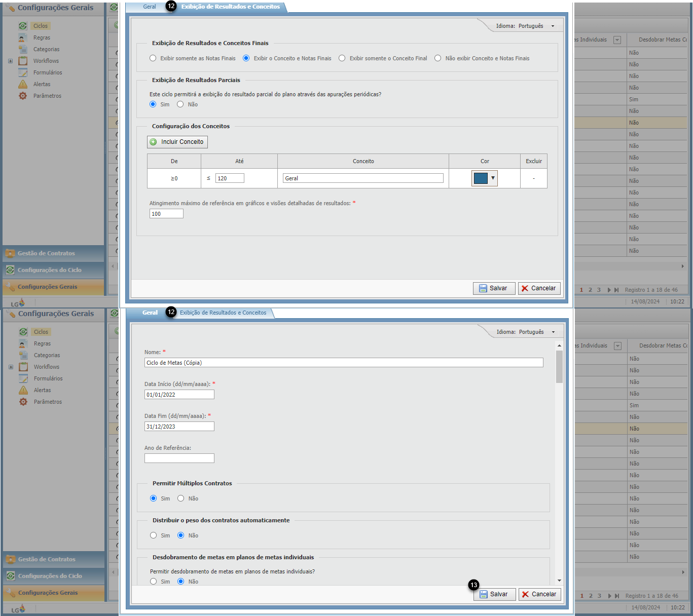Open the Idioma dropdown in Exibição de Resultados dialog
Viewport: 693px width, 616px height.
click(553, 26)
